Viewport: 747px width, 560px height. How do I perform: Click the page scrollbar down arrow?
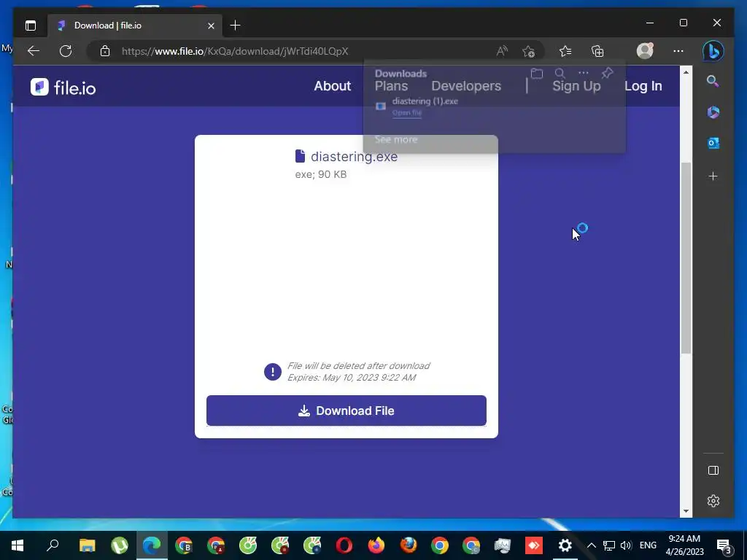coord(686,511)
